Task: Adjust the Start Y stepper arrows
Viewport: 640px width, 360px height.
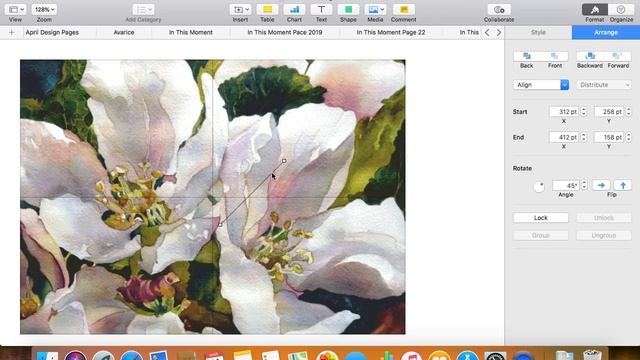Action: click(x=629, y=111)
